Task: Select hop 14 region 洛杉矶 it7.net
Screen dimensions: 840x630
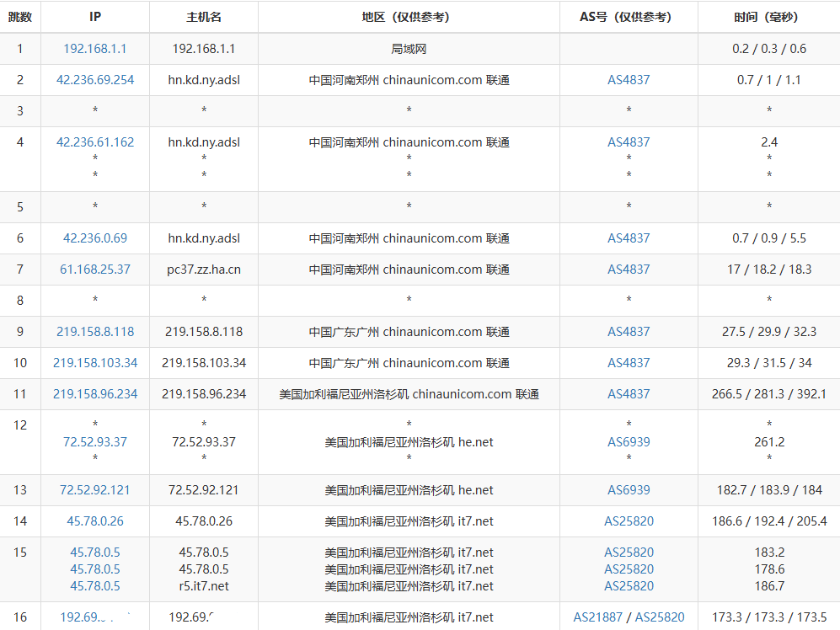Action: [409, 521]
